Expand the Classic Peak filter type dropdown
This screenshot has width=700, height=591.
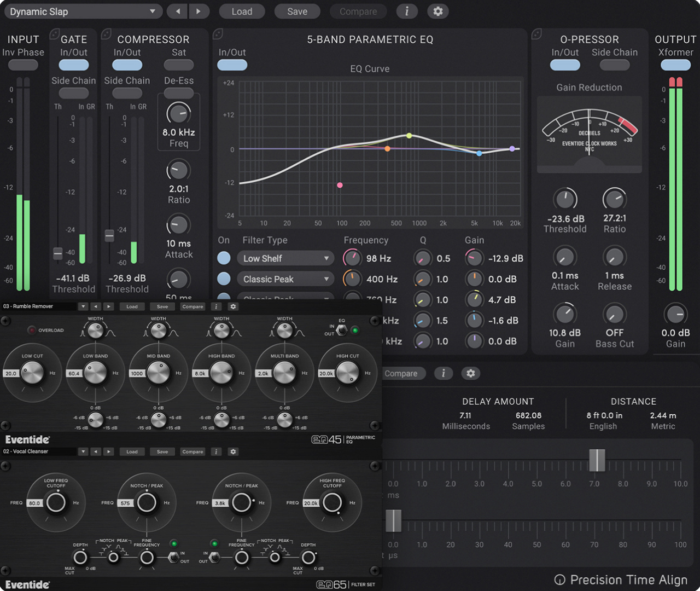pos(285,279)
